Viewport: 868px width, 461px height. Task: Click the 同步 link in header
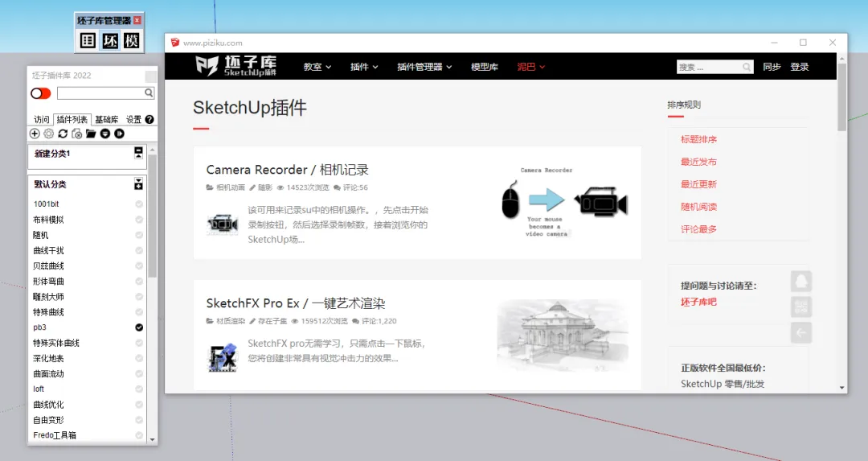click(772, 67)
